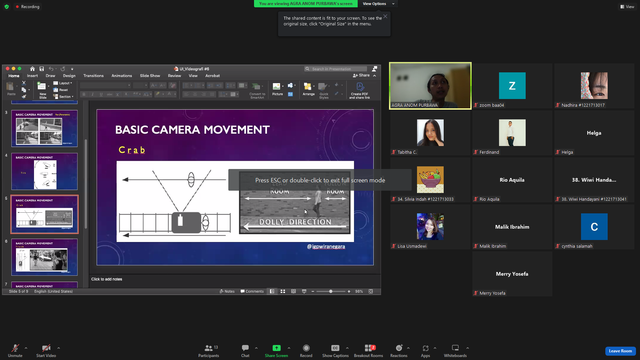Click 'Click to add notes' area
Image resolution: width=640 pixels, height=360 pixels.
tap(235, 279)
